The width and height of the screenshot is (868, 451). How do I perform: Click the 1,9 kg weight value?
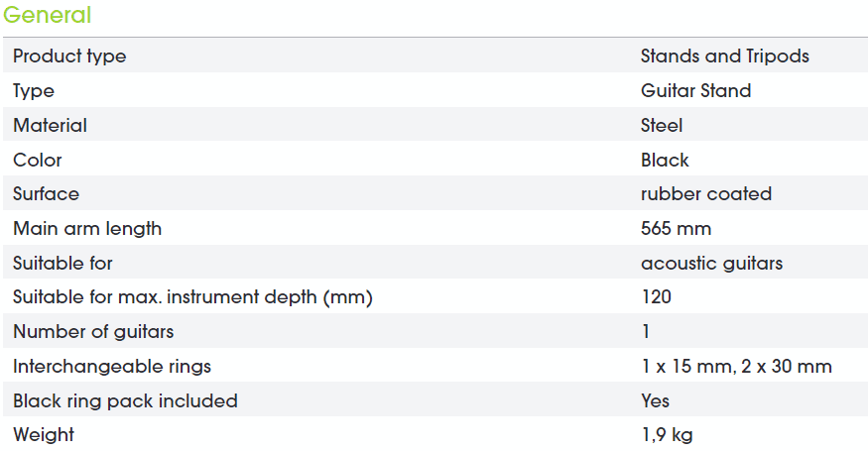(x=667, y=435)
